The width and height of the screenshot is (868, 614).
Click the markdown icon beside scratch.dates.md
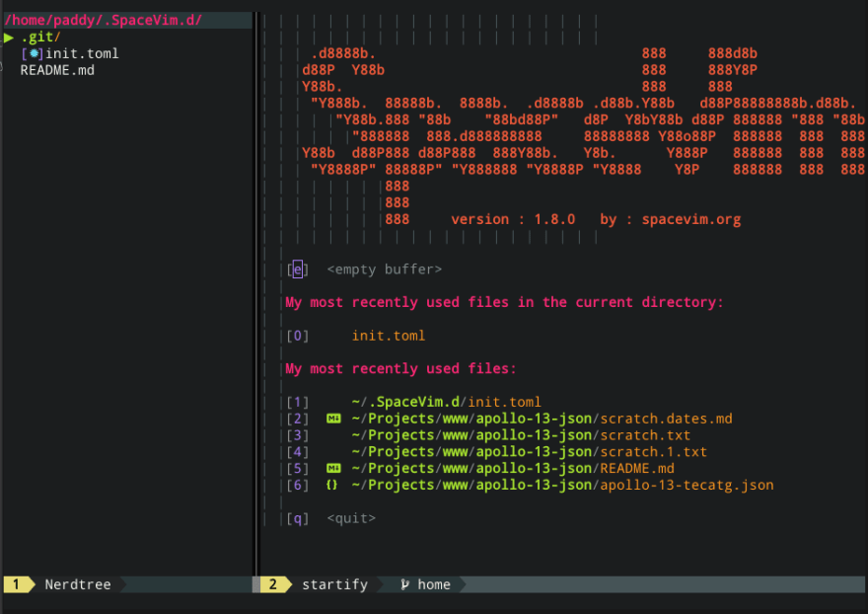[x=333, y=419]
